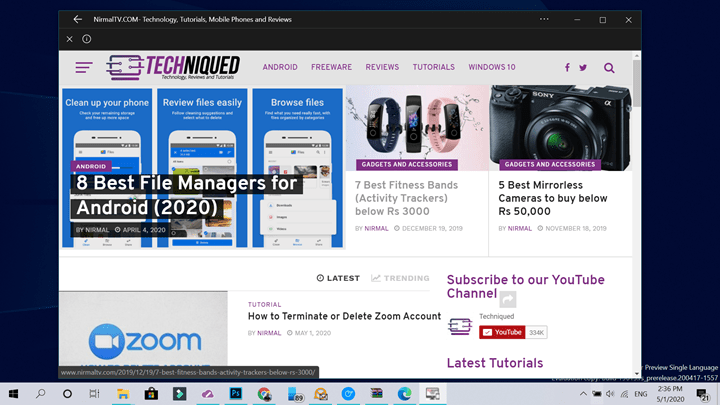Open How to Terminate or Delete Zoom Account
The width and height of the screenshot is (720, 405).
tap(344, 316)
